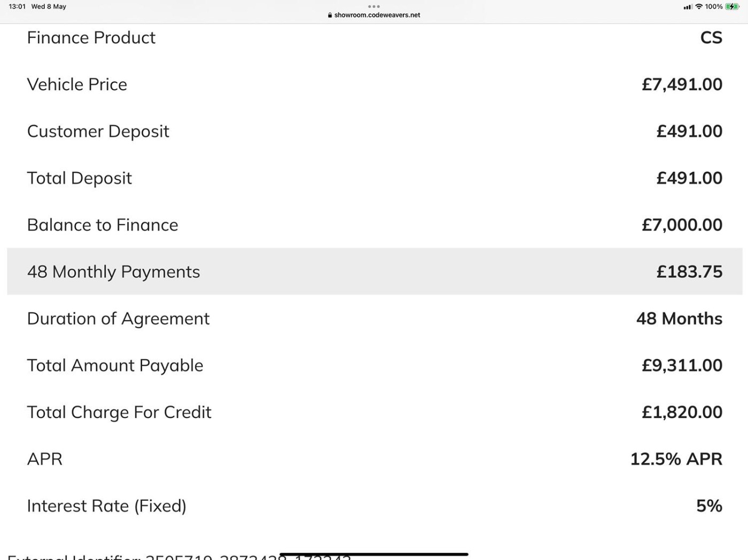
Task: Select the Customer Deposit row label
Action: 98,131
